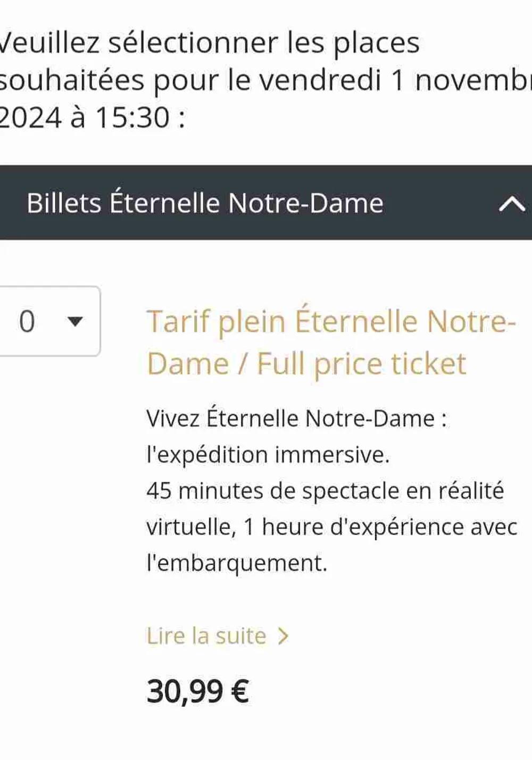
Task: Click the 45 minutes de spectacle line
Action: click(325, 490)
